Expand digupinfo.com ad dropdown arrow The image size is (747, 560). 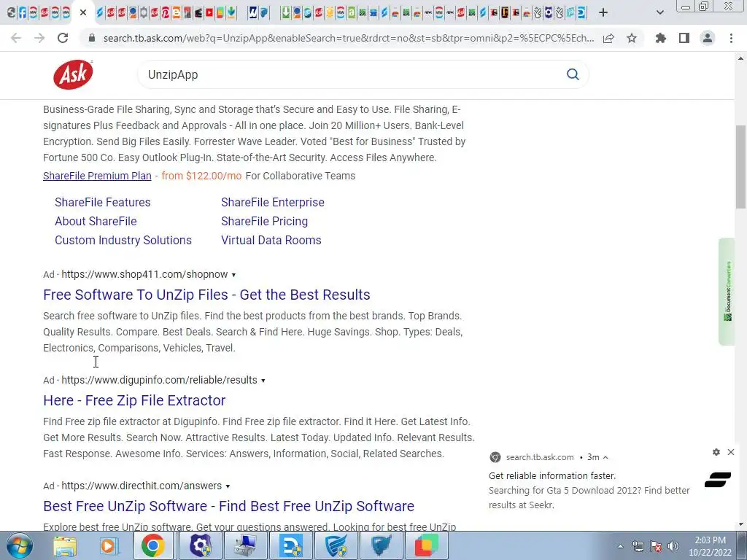[x=263, y=381]
